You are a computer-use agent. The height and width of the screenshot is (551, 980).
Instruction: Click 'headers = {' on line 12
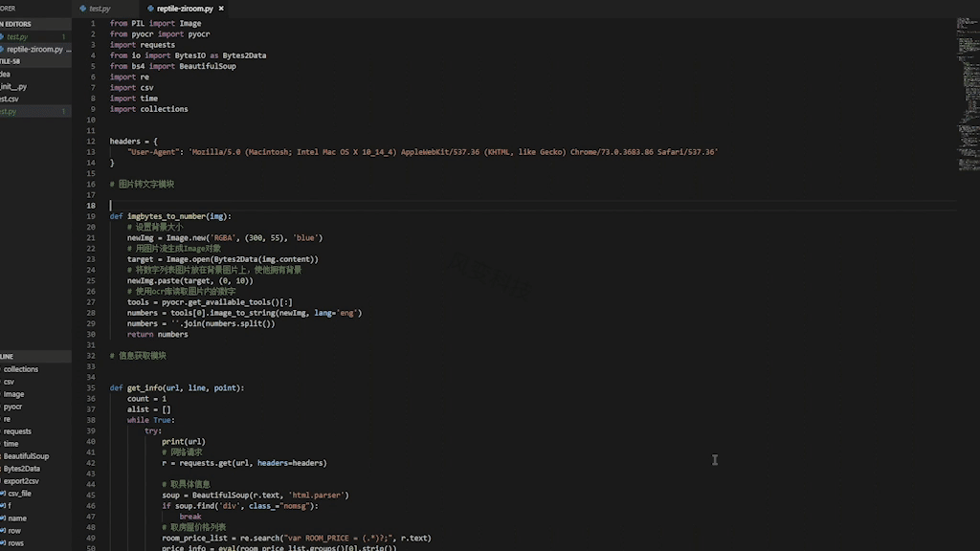pos(134,142)
